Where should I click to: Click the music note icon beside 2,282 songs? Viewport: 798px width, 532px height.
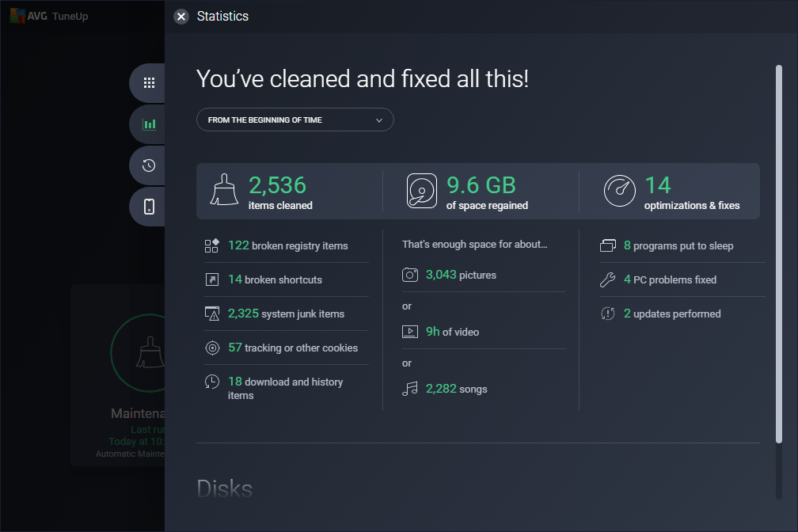click(409, 388)
